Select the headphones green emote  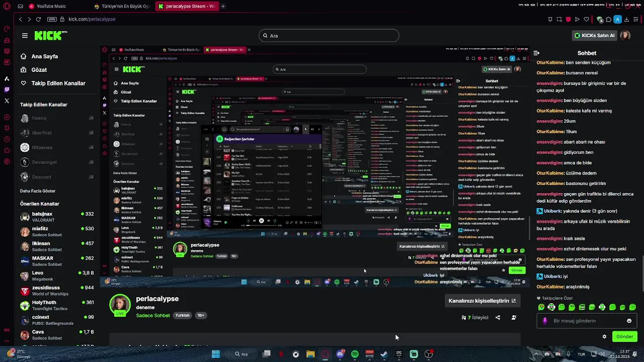coord(551,307)
